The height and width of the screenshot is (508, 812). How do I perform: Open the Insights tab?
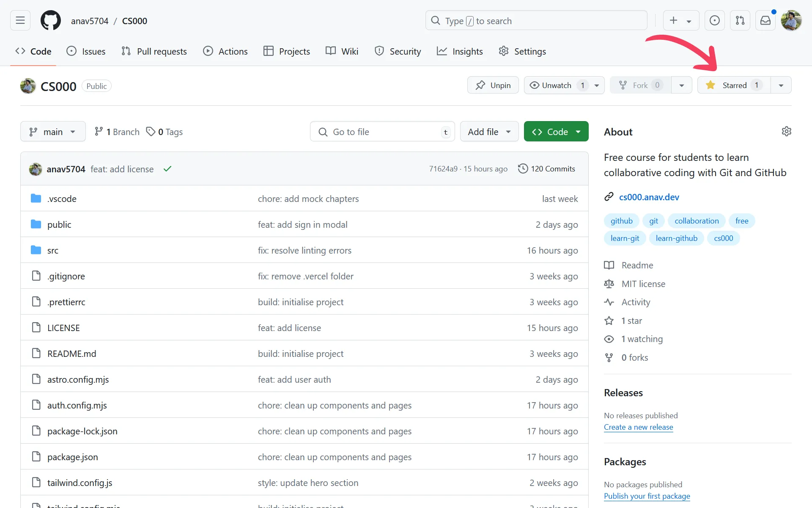(460, 51)
